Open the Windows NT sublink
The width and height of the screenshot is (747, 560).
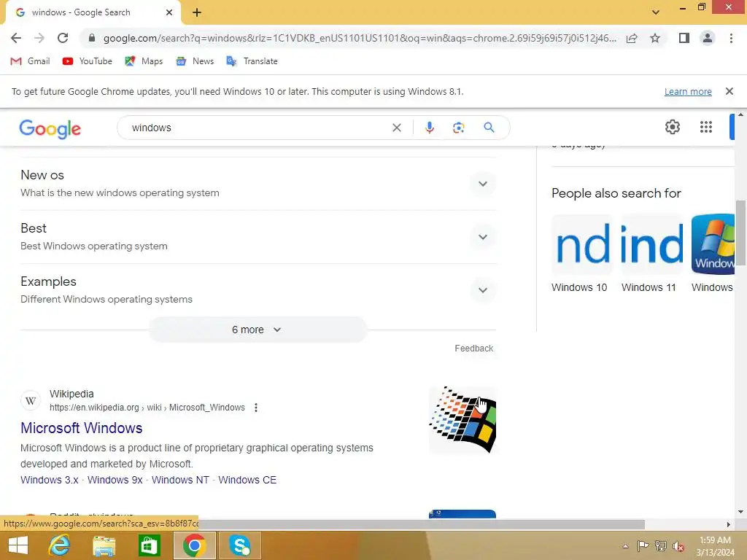[x=180, y=480]
